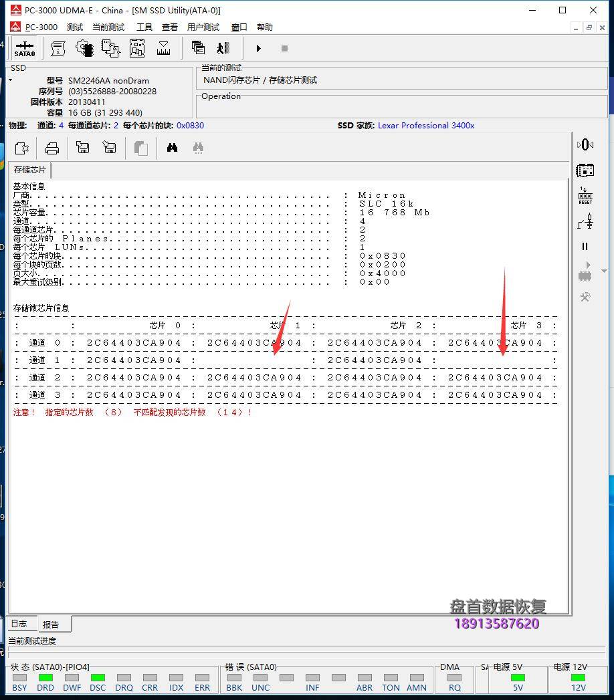Click the SLC 16k type value
This screenshot has height=700, width=614.
click(x=387, y=203)
